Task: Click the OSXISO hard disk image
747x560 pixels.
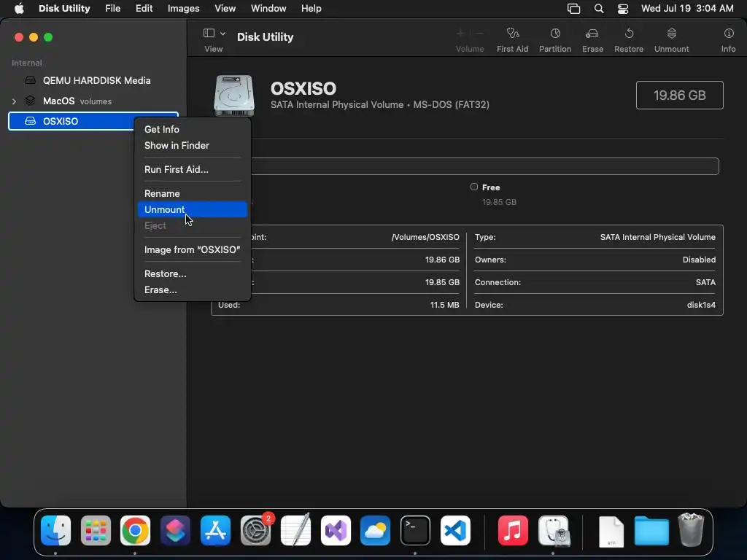Action: point(233,96)
